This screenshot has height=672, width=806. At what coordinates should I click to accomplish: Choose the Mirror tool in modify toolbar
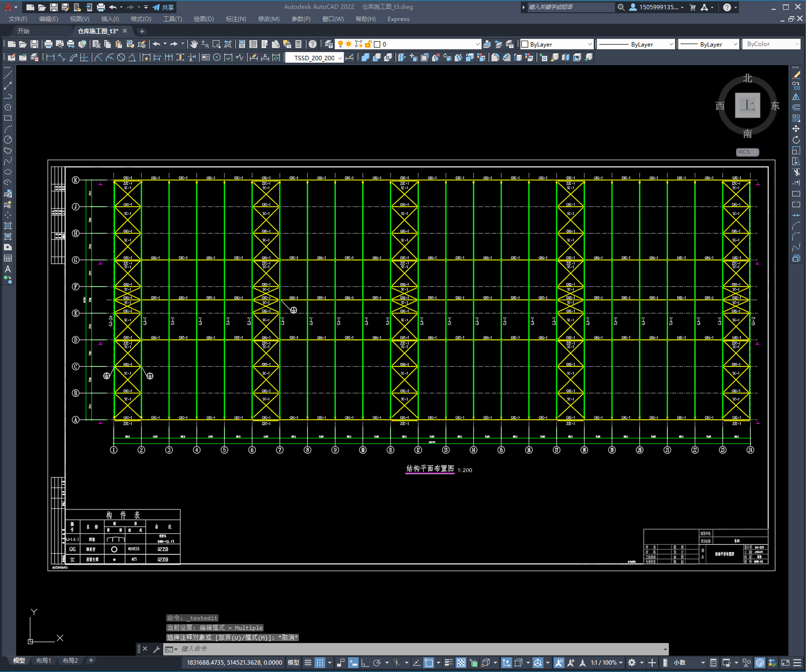click(x=796, y=96)
